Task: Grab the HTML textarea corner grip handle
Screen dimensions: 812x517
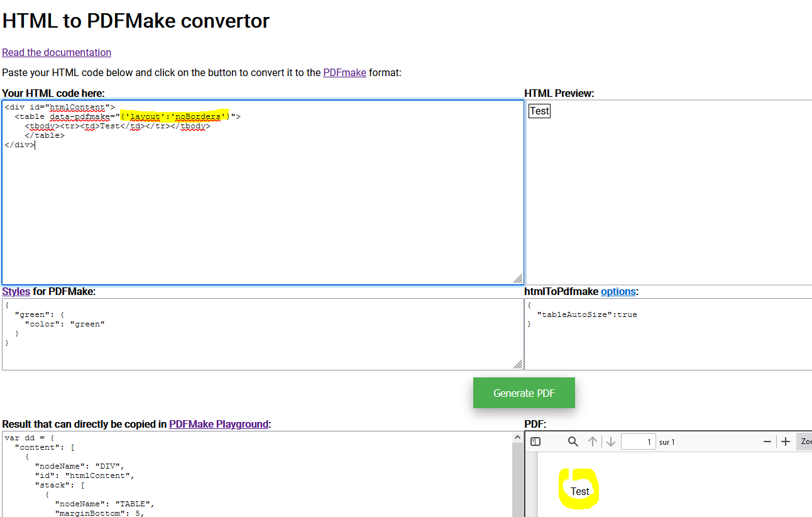Action: [518, 279]
